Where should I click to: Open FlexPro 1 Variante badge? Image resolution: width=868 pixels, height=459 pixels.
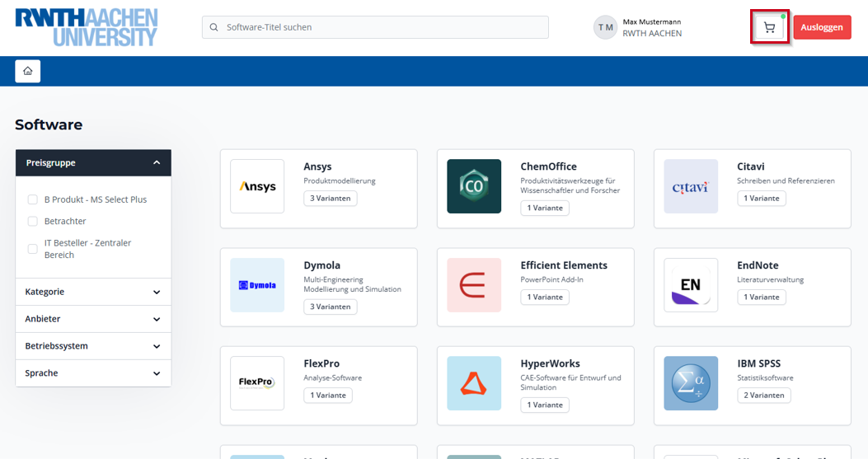click(328, 396)
